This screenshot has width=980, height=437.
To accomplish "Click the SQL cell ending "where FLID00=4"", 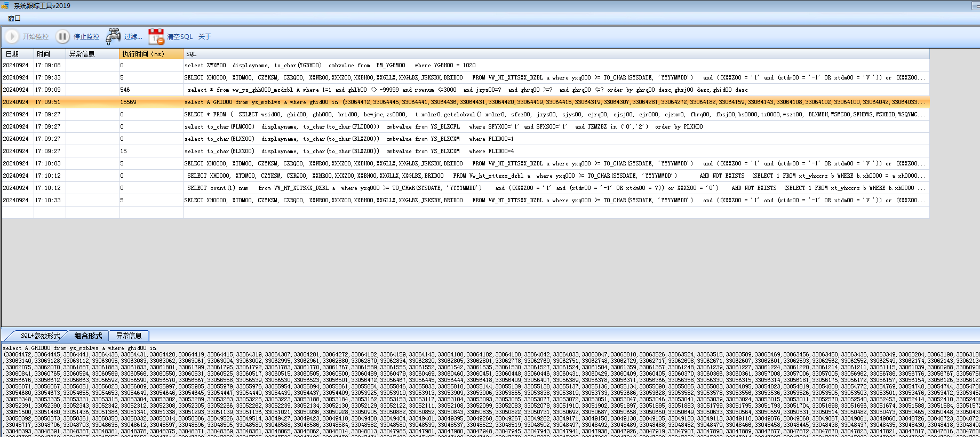I will (x=556, y=151).
